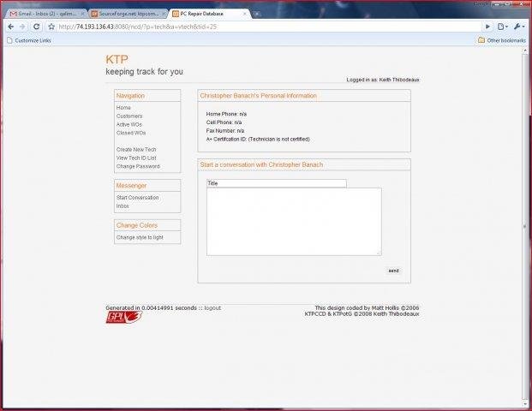Click the Gmail tab favicon
The width and height of the screenshot is (532, 411).
tap(13, 14)
